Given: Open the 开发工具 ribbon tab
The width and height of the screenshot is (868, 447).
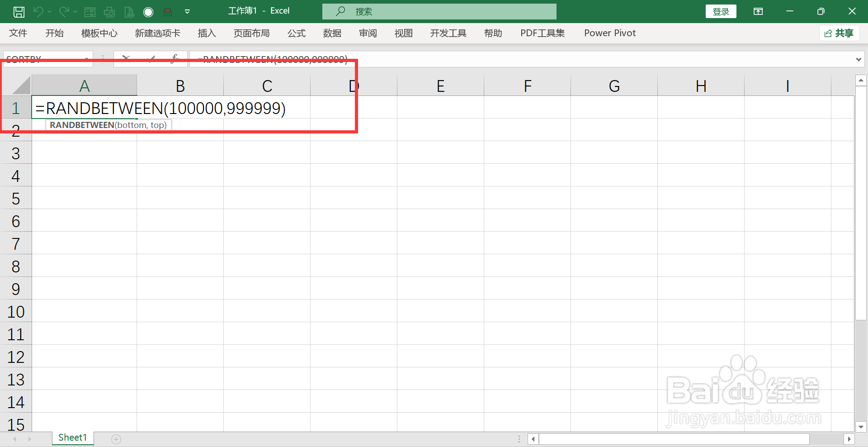Looking at the screenshot, I should click(x=448, y=33).
